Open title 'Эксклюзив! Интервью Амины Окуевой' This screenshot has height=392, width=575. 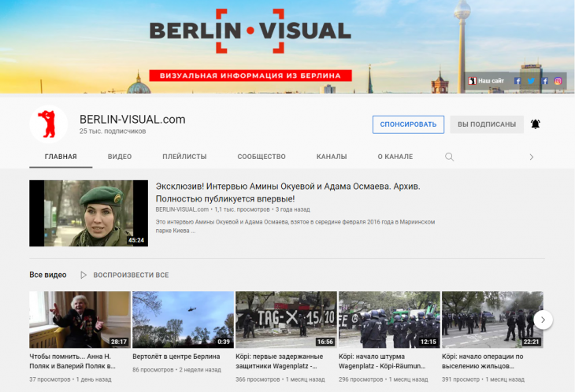pyautogui.click(x=287, y=192)
